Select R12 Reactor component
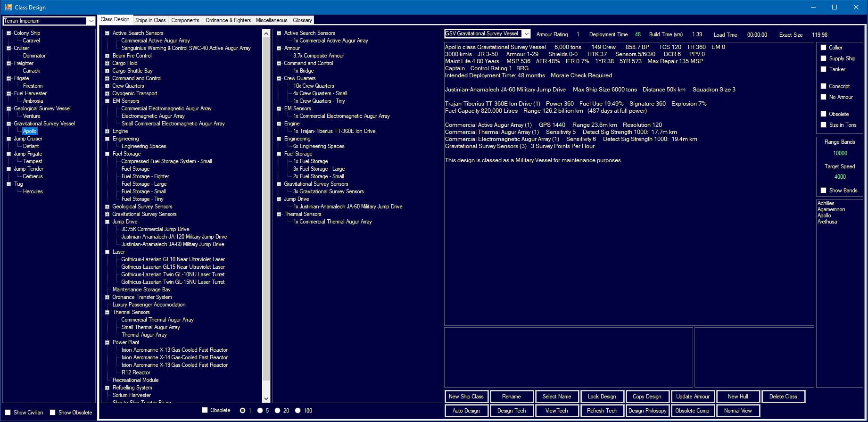Screen dimensions: 868x422 pos(136,372)
